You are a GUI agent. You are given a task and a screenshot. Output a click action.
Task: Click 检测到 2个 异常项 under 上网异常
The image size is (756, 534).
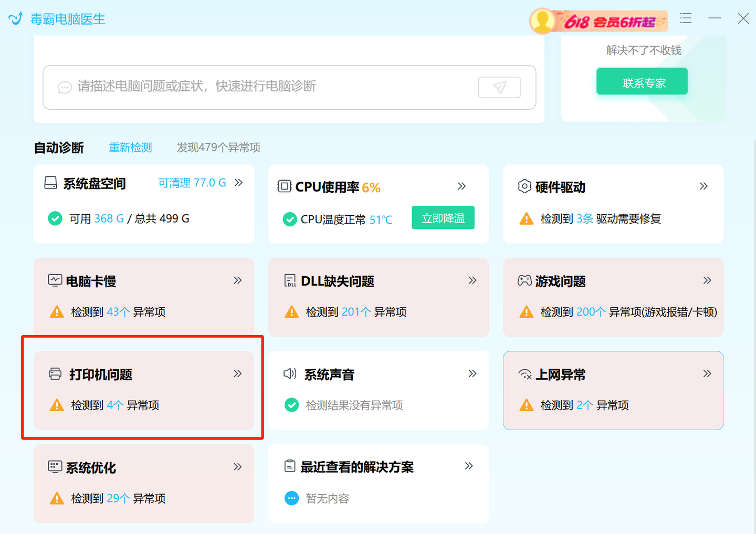coord(585,405)
